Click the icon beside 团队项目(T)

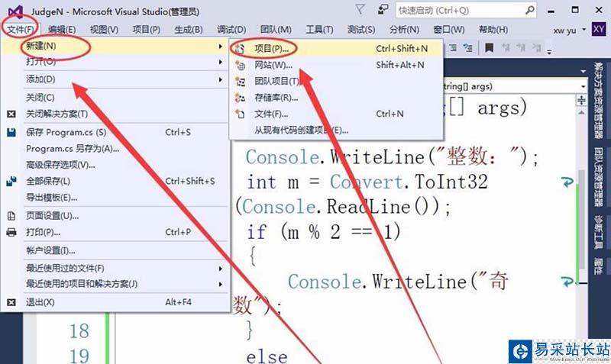click(240, 82)
